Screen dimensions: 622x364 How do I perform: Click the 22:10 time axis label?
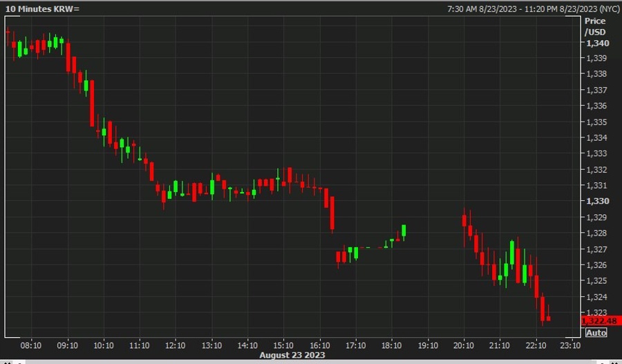click(536, 345)
